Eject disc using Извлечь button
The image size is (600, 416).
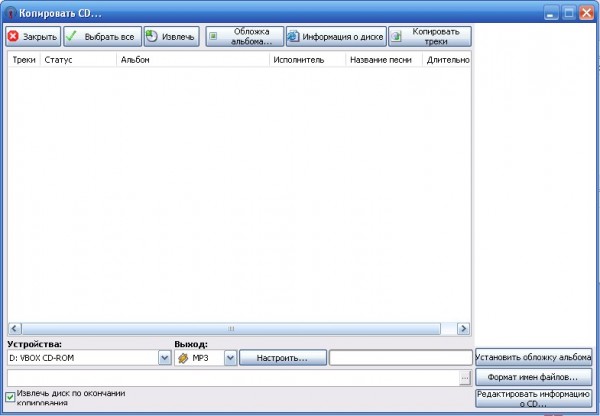[x=171, y=37]
